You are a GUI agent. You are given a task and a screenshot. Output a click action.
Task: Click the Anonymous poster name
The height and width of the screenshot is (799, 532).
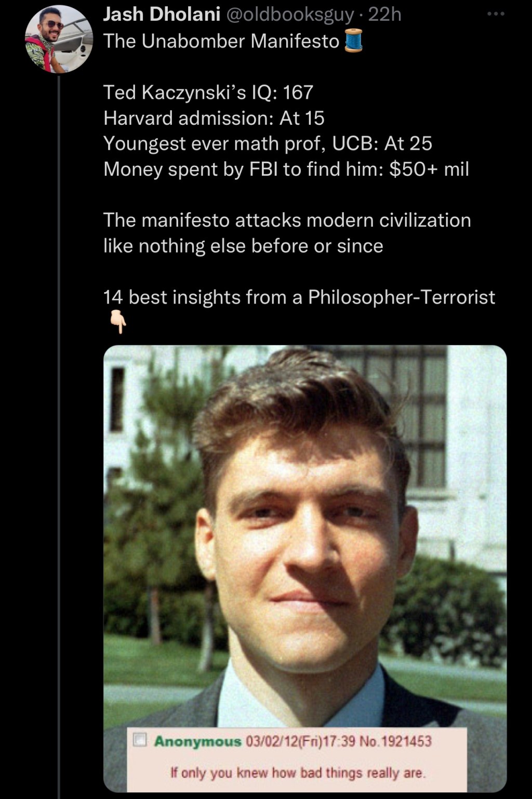(x=197, y=741)
